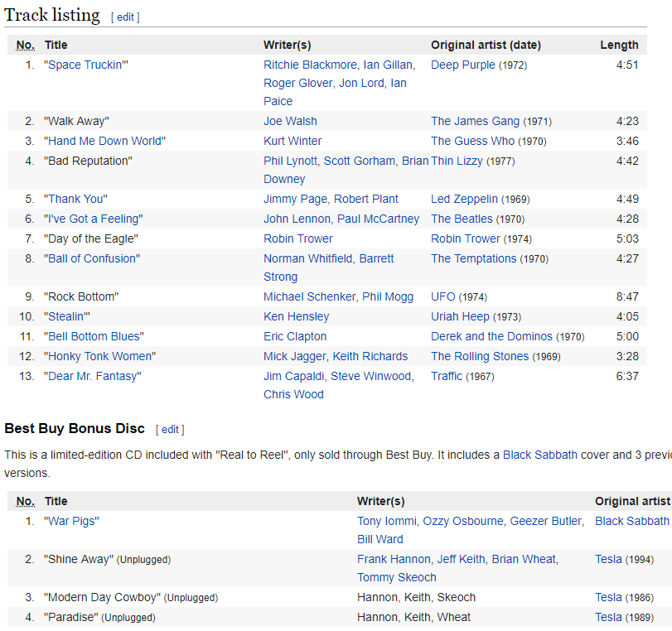Go to the Kurt Winter writer link
672x631 pixels.
click(292, 141)
